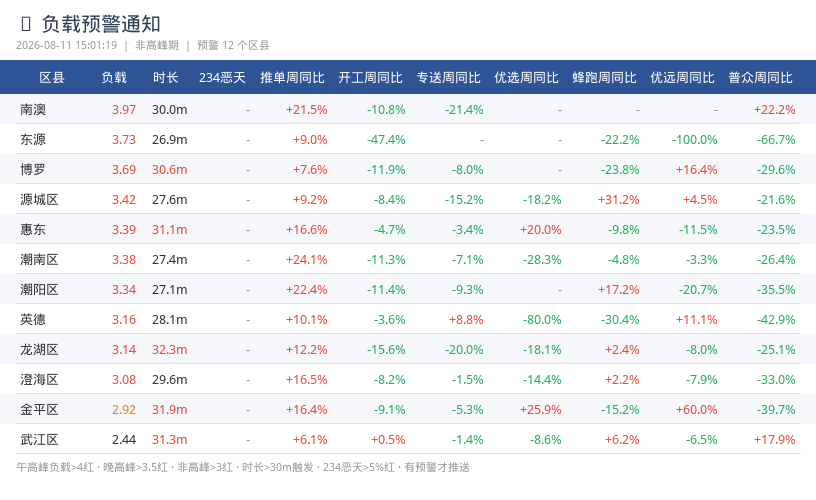This screenshot has width=816, height=500.
Task: Click -66.7% in the 东源 row
Action: [x=776, y=139]
